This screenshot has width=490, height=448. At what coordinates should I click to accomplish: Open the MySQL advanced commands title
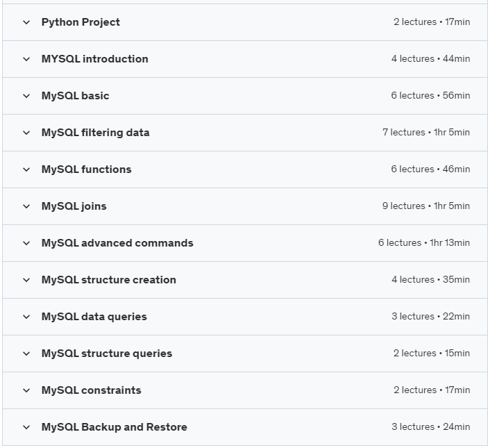117,243
